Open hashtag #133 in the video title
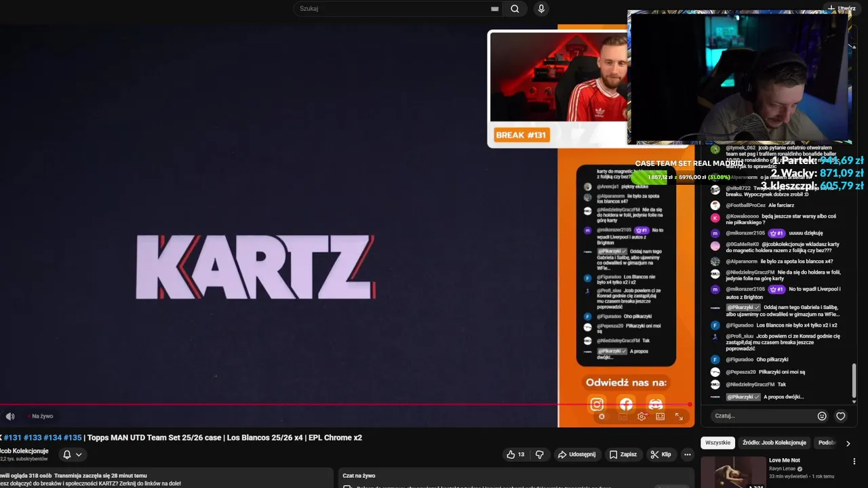The height and width of the screenshot is (488, 868). 33,438
